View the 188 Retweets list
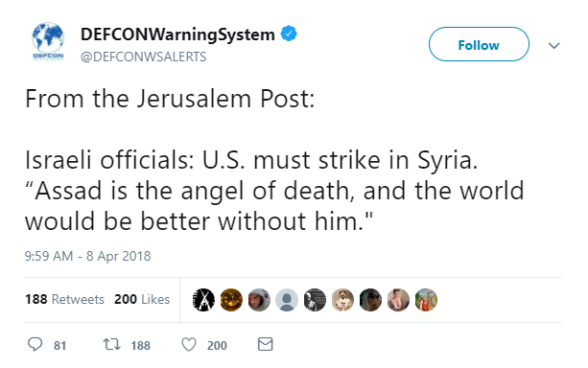 (x=64, y=299)
